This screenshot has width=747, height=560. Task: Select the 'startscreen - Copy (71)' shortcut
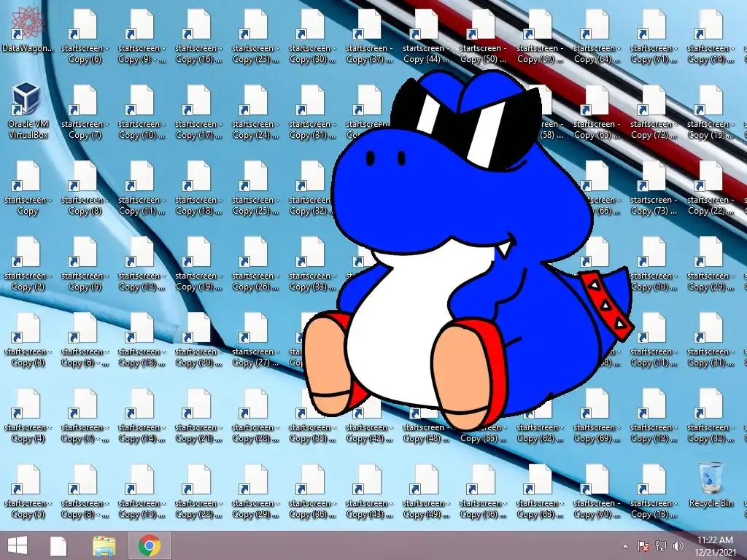pos(654,38)
